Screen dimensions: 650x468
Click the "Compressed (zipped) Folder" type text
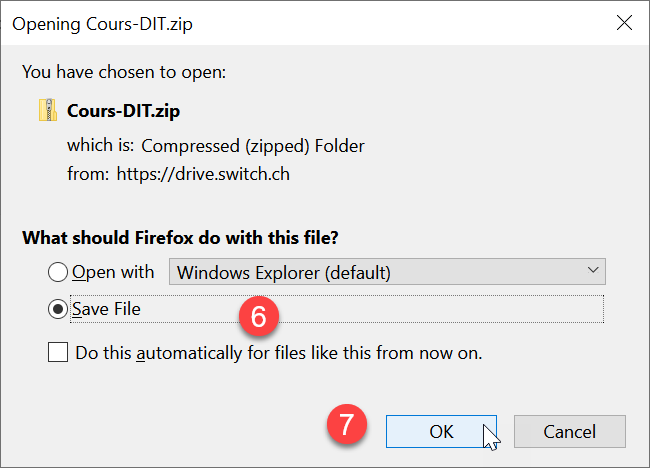(253, 145)
